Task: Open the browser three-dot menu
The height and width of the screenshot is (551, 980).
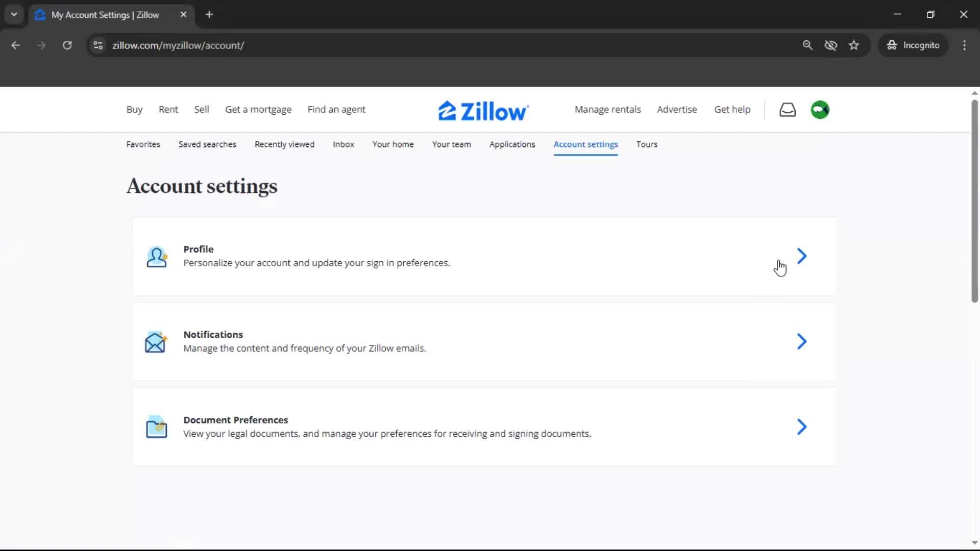Action: tap(964, 45)
